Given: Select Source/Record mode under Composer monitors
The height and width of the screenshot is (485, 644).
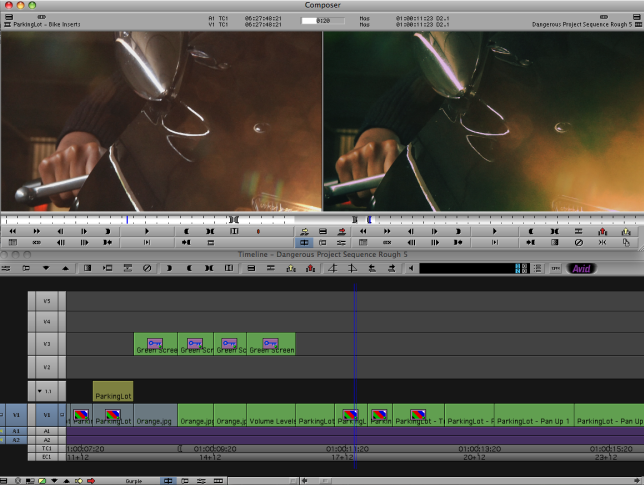Looking at the screenshot, I should coord(304,243).
